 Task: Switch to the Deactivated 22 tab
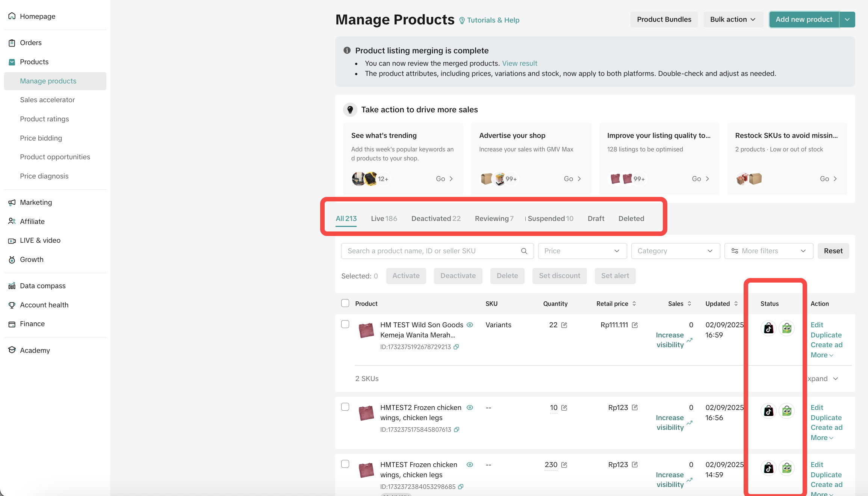[x=436, y=219]
